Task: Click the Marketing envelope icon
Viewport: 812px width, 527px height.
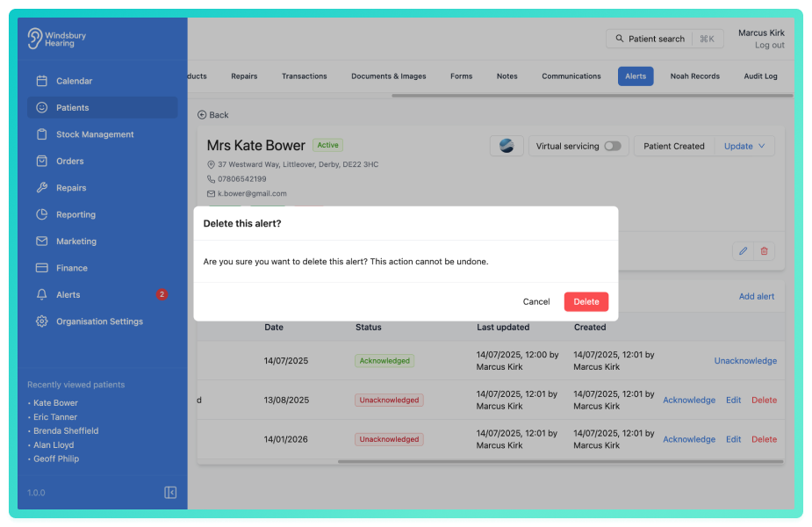Action: tap(42, 241)
